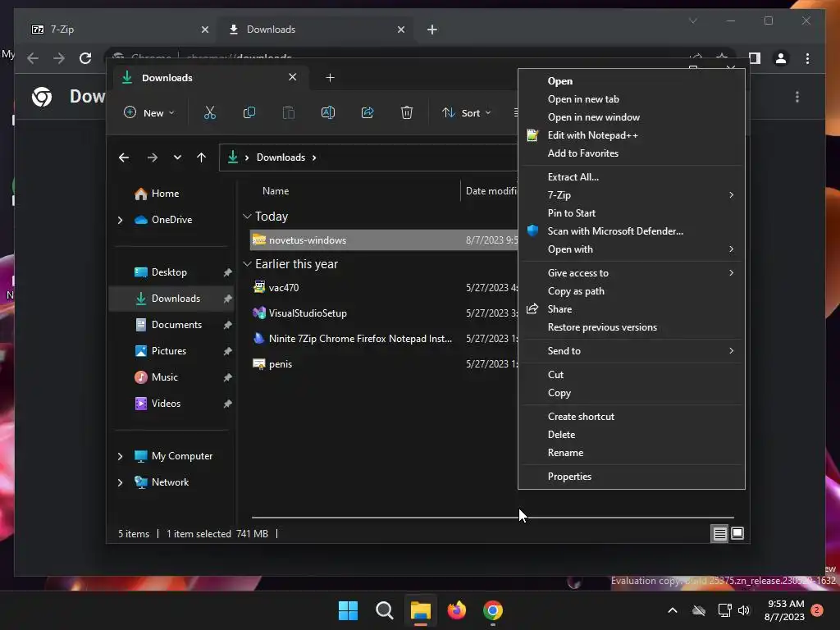The width and height of the screenshot is (840, 630).
Task: Show hidden system tray icons
Action: tap(673, 610)
